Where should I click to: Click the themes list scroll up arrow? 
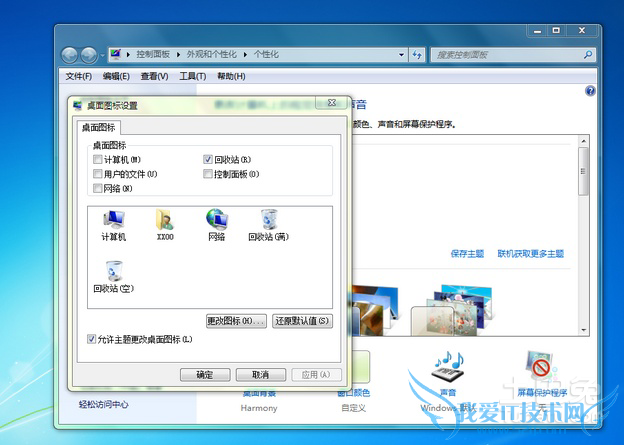[583, 141]
